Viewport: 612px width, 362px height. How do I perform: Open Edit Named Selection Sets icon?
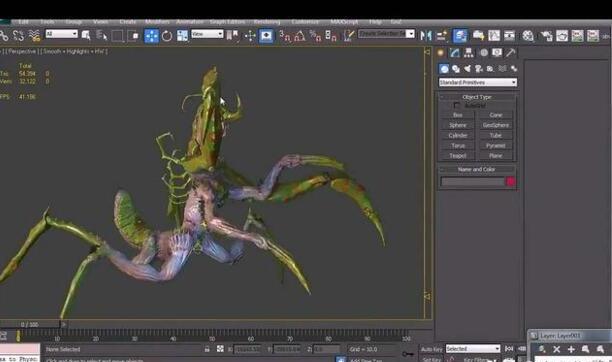(348, 36)
